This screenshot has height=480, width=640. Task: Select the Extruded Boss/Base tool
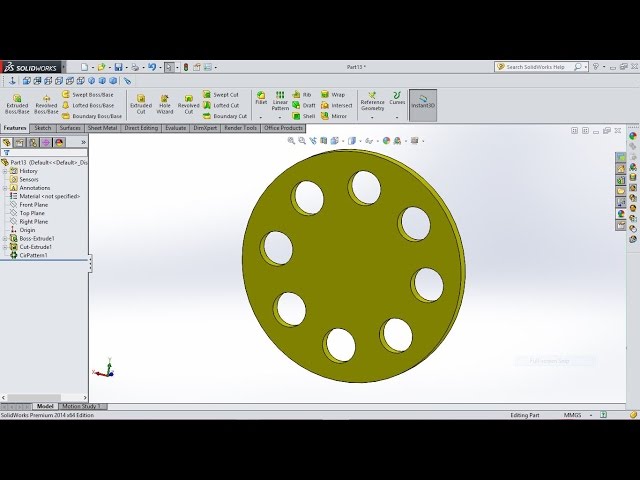(x=17, y=104)
